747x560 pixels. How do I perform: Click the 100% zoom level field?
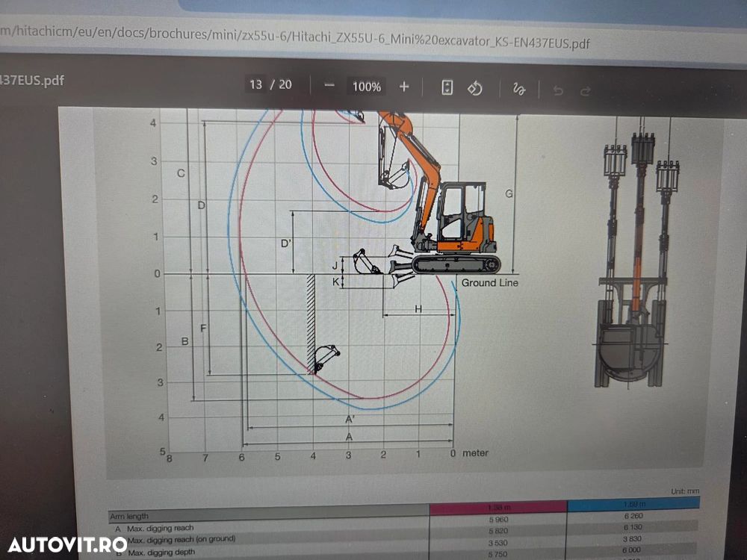(366, 87)
